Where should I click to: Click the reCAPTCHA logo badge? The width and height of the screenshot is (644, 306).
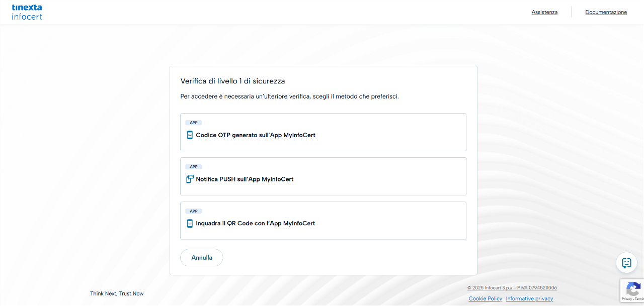(x=633, y=289)
